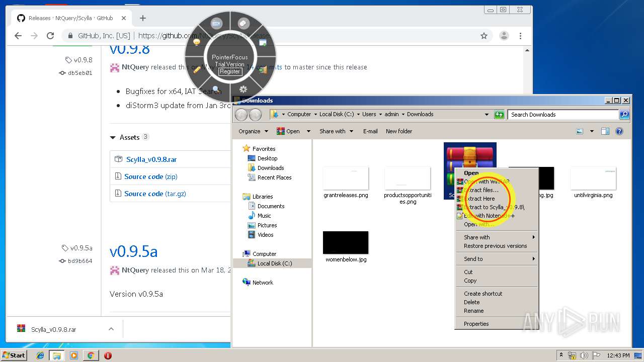Click the PointerFocus lightbulb spotlight icon
Image resolution: width=644 pixels, height=362 pixels.
(197, 43)
